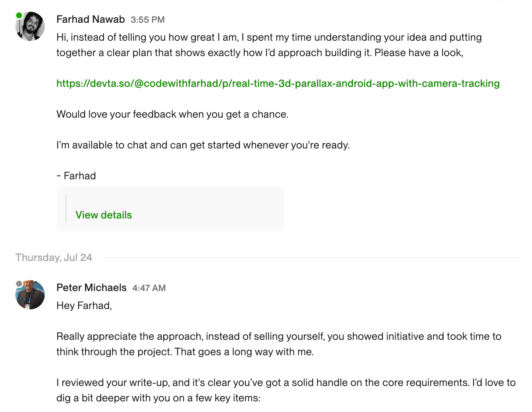532x412 pixels.
Task: Click Farhad's green online status dot
Action: tap(19, 15)
